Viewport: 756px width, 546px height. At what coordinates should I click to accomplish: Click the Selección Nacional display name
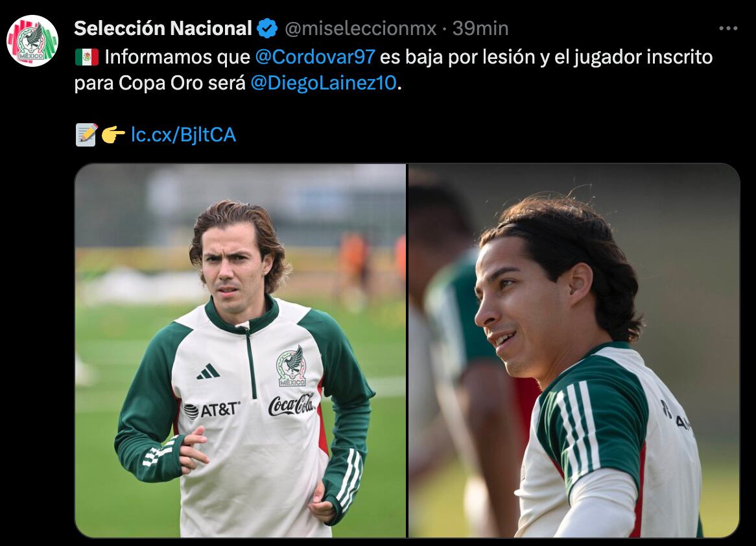click(163, 29)
